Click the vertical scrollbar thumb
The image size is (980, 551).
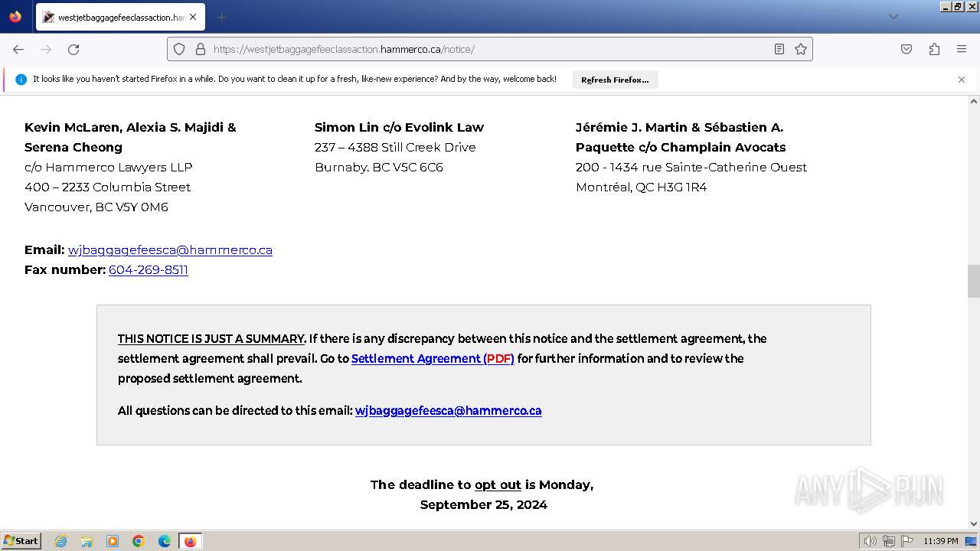pos(974,281)
